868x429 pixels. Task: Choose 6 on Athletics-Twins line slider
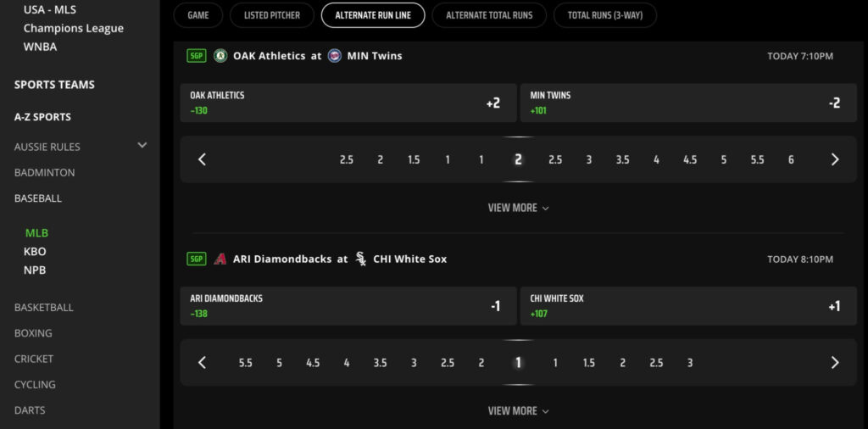[x=791, y=160]
